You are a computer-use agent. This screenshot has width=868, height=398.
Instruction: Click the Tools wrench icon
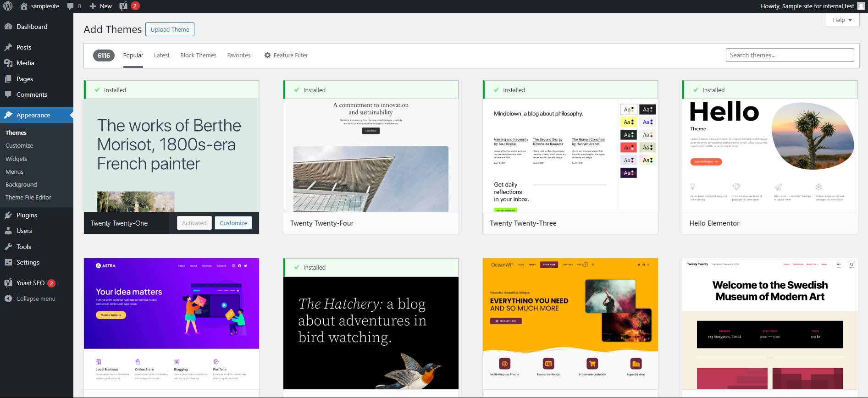tap(8, 247)
